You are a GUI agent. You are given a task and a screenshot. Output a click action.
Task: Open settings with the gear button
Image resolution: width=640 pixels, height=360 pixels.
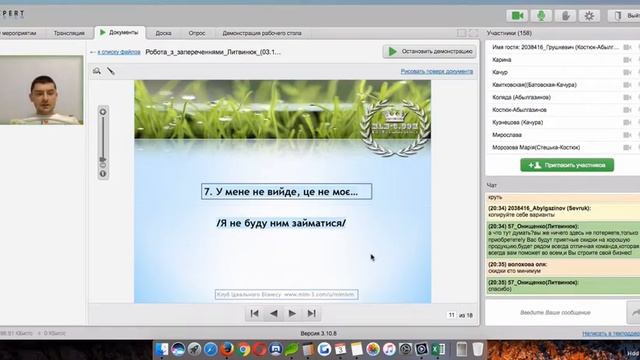tap(589, 16)
